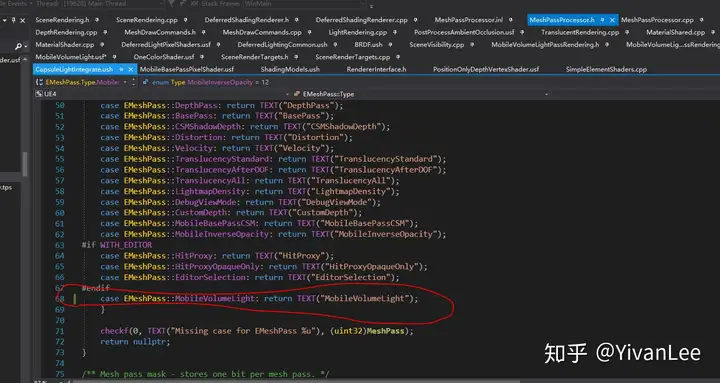Click pin icon on MaterialShader.cpp tab

click(102, 45)
